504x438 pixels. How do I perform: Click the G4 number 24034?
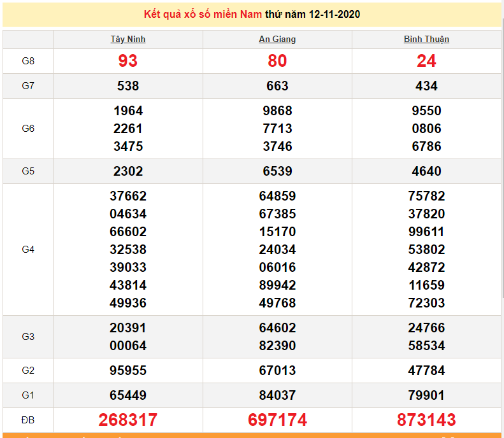[277, 250]
